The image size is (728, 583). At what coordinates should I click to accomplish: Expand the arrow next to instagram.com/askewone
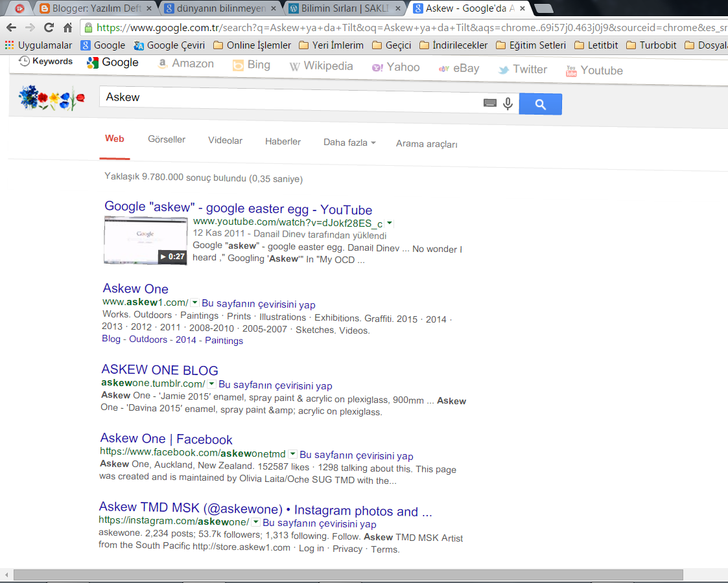(x=256, y=522)
